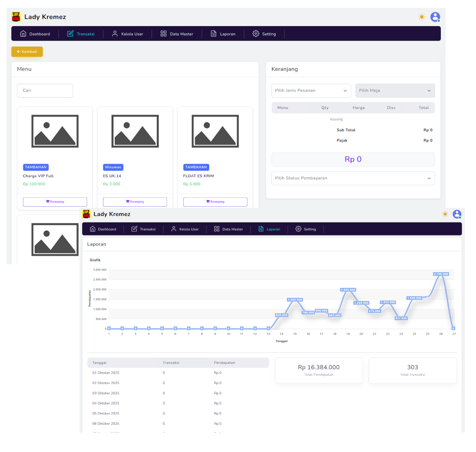Toggle the sun theme switch in the upper window
Screen dimensions: 476x452
(422, 17)
